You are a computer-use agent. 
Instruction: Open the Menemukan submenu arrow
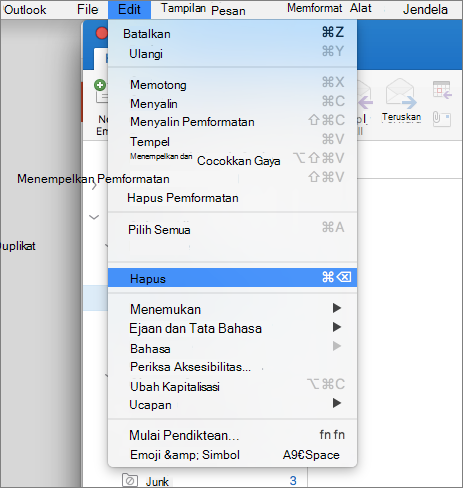click(337, 308)
